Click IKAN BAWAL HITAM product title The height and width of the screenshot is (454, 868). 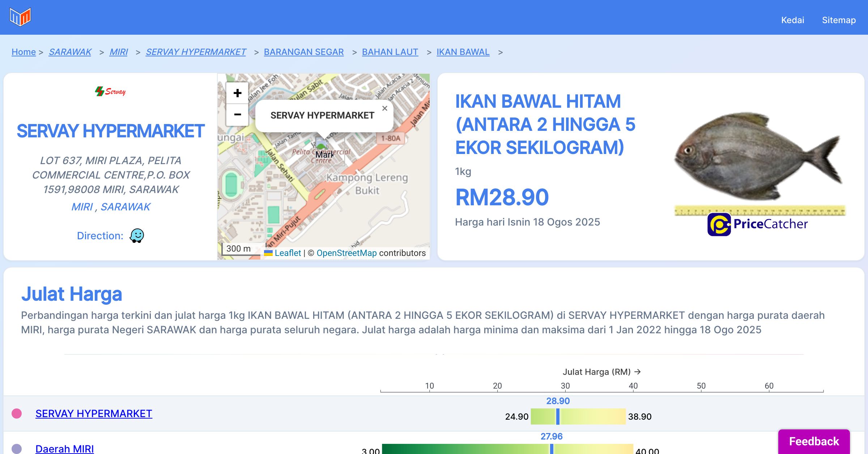[545, 124]
